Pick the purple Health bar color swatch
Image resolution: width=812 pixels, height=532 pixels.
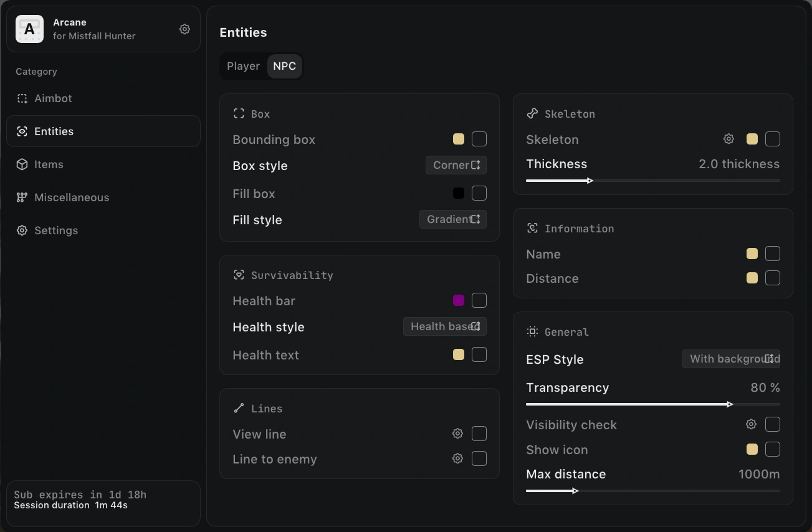459,300
